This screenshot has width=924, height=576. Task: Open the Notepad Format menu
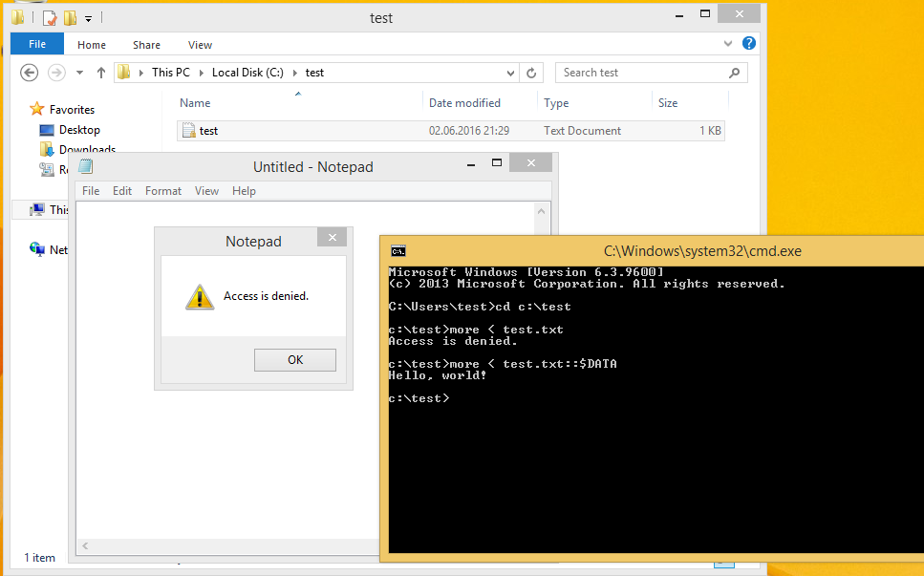(163, 191)
